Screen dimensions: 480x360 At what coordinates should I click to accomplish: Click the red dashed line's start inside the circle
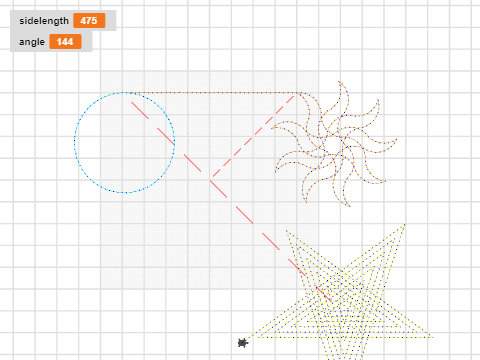click(132, 103)
